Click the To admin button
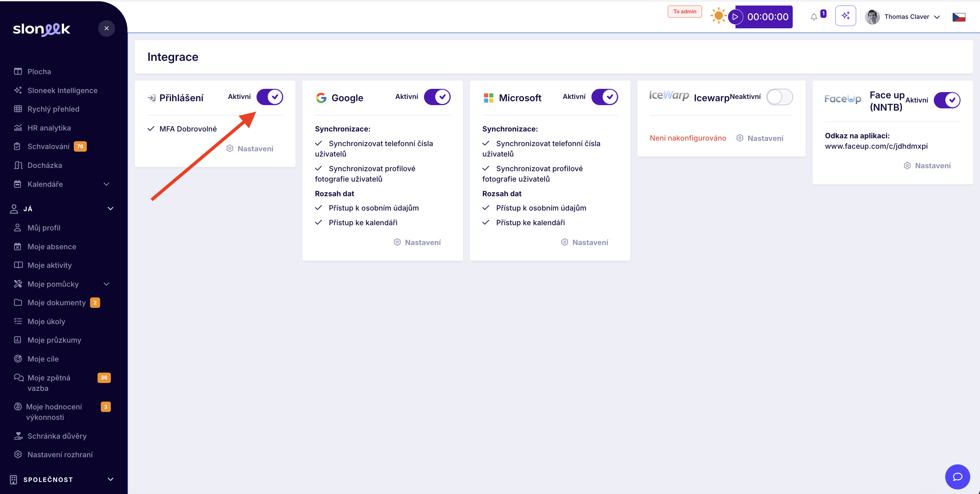 pos(684,11)
